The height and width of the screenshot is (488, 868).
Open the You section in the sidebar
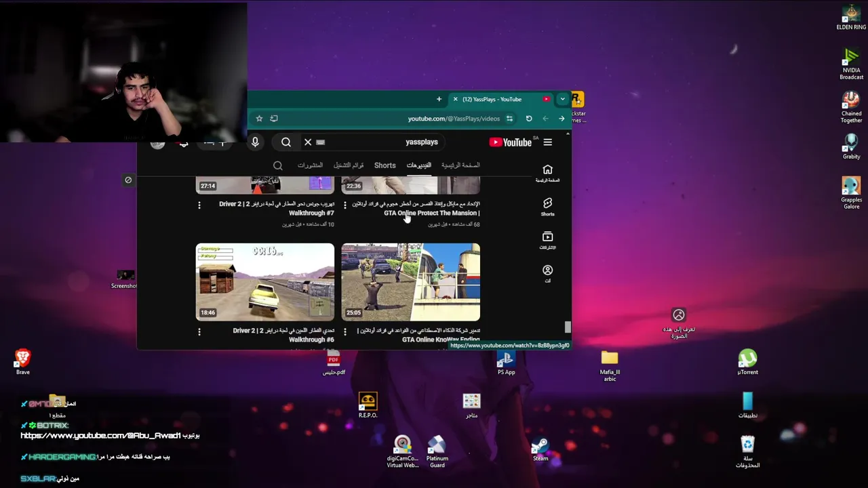(547, 273)
